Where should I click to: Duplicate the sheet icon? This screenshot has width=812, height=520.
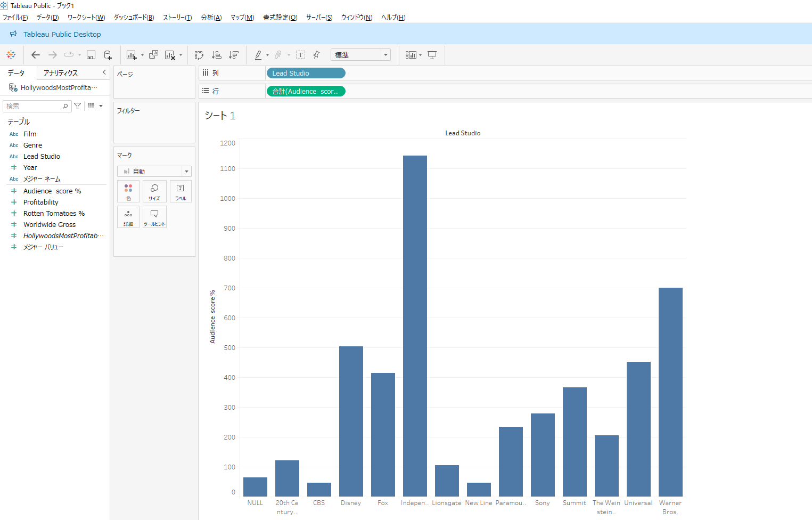coord(154,54)
